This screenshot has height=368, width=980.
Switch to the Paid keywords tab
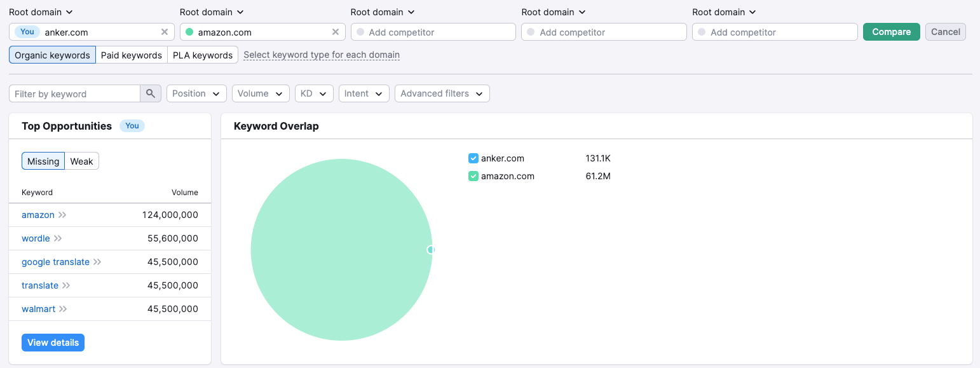(132, 55)
